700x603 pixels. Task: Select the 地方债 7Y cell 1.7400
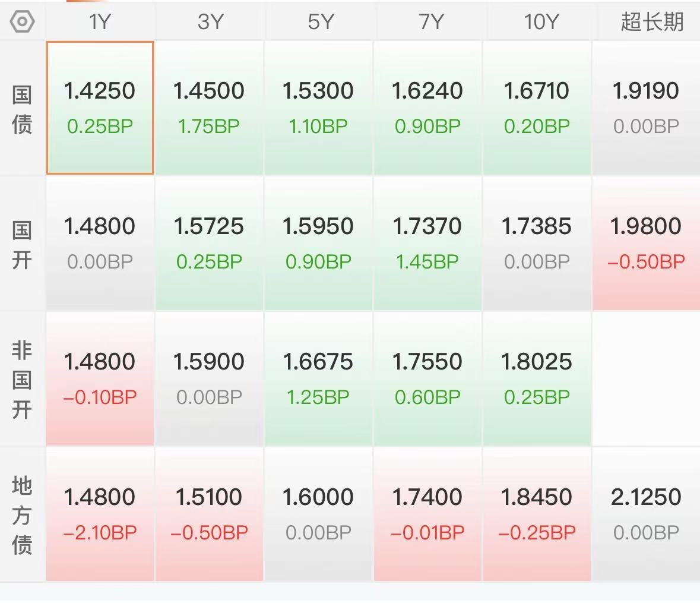pyautogui.click(x=427, y=514)
